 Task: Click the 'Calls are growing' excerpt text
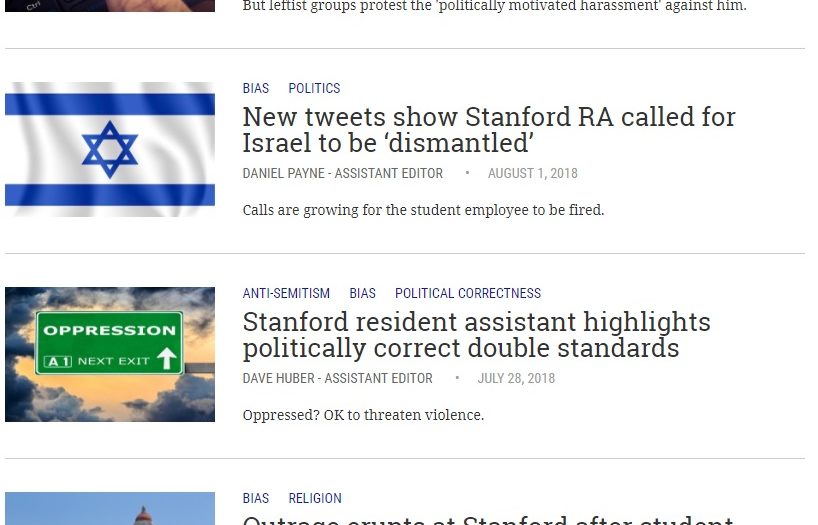tap(423, 210)
